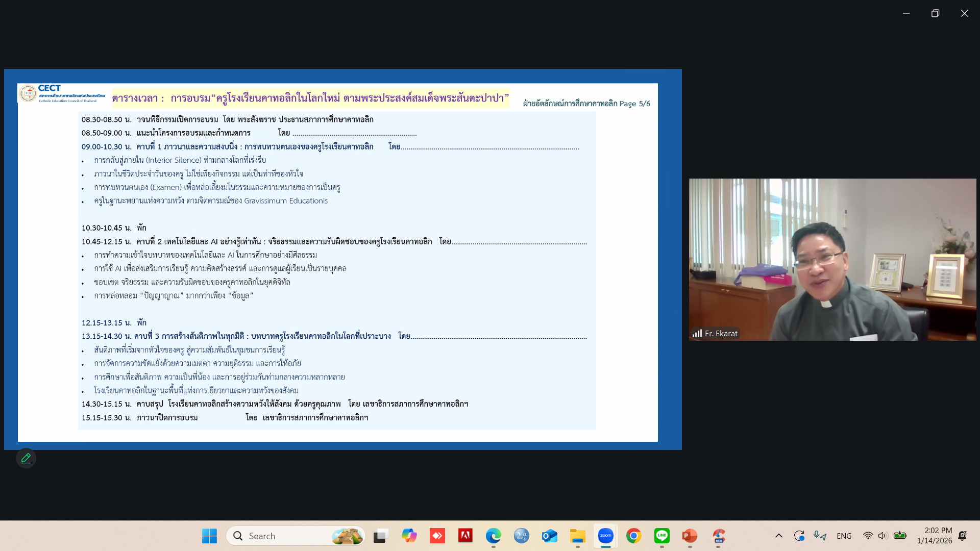Launch Google Chrome from taskbar
Image resolution: width=980 pixels, height=551 pixels.
(x=633, y=536)
